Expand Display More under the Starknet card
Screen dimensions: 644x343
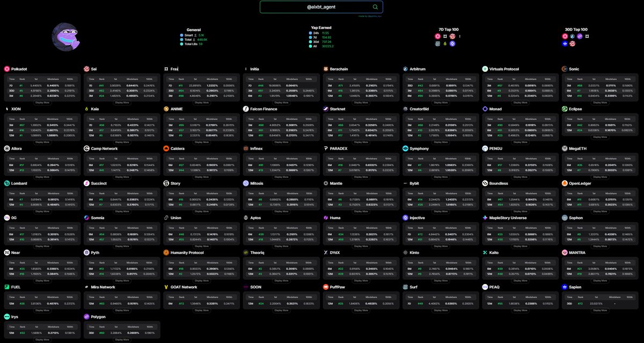[x=361, y=142]
